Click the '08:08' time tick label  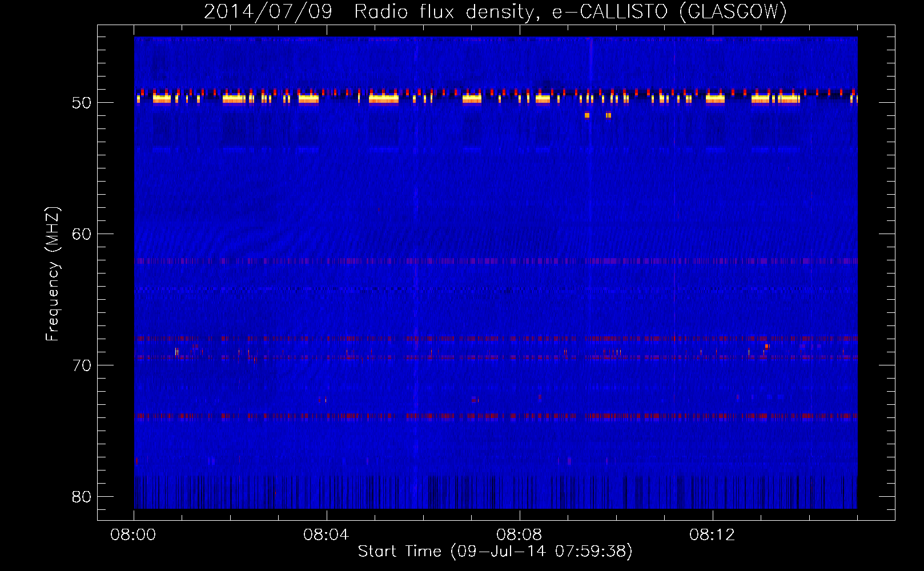click(x=519, y=535)
